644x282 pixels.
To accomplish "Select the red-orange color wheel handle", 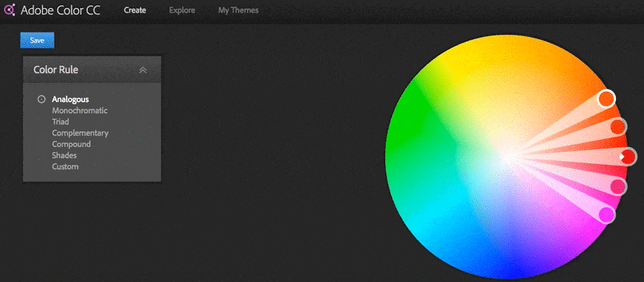I will click(618, 127).
